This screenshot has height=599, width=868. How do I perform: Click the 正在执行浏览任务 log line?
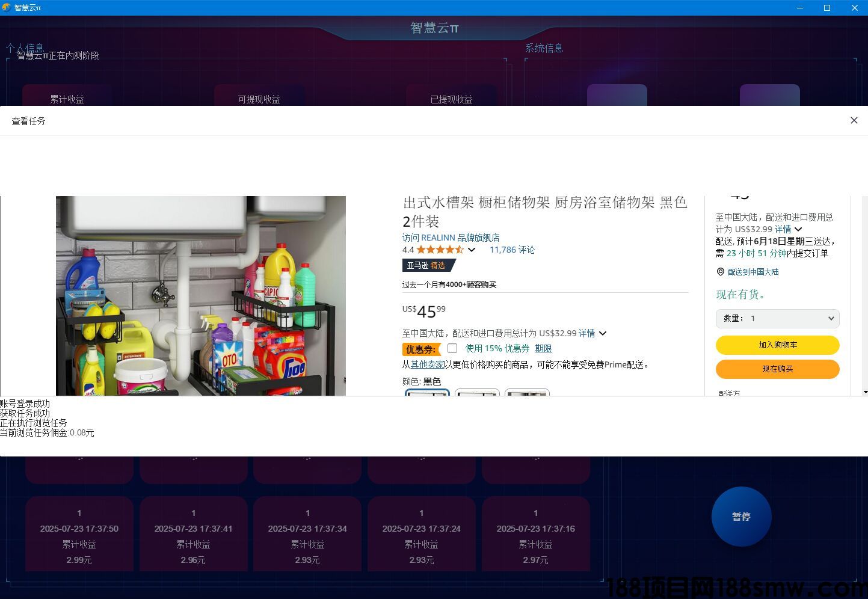pyautogui.click(x=34, y=423)
